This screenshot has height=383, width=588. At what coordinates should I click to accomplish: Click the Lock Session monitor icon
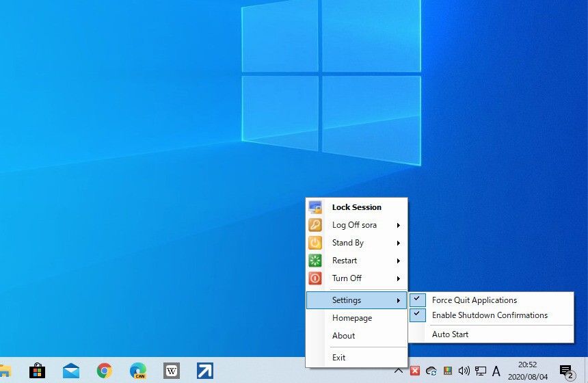point(315,207)
